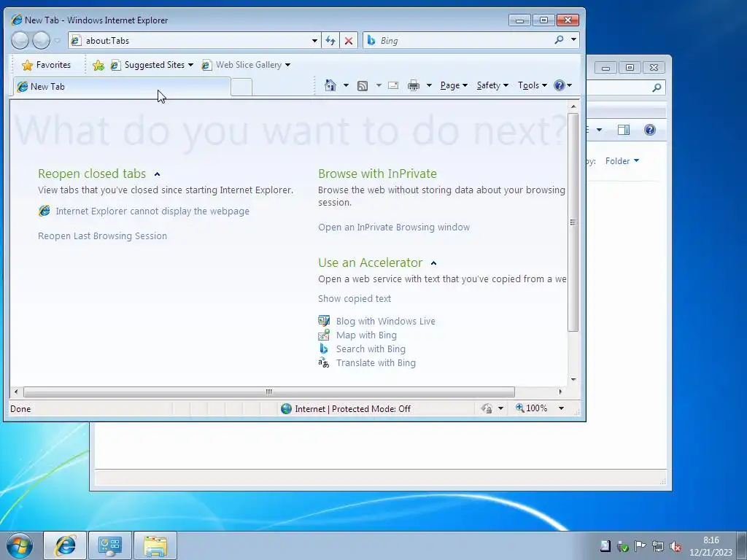
Task: Reopen 'Internet Explorer cannot display the webpage' tab
Action: [x=152, y=211]
